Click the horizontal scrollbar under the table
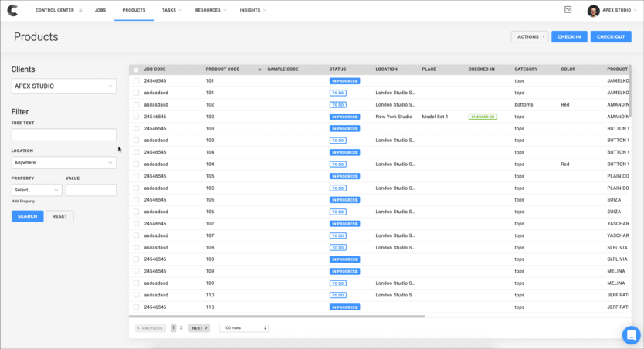This screenshot has height=349, width=644. (x=276, y=316)
